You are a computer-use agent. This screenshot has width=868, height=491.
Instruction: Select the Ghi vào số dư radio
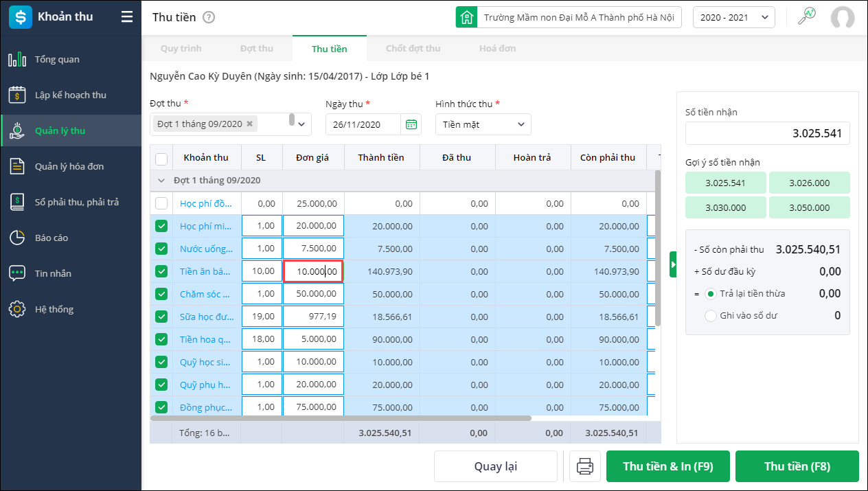(x=711, y=316)
